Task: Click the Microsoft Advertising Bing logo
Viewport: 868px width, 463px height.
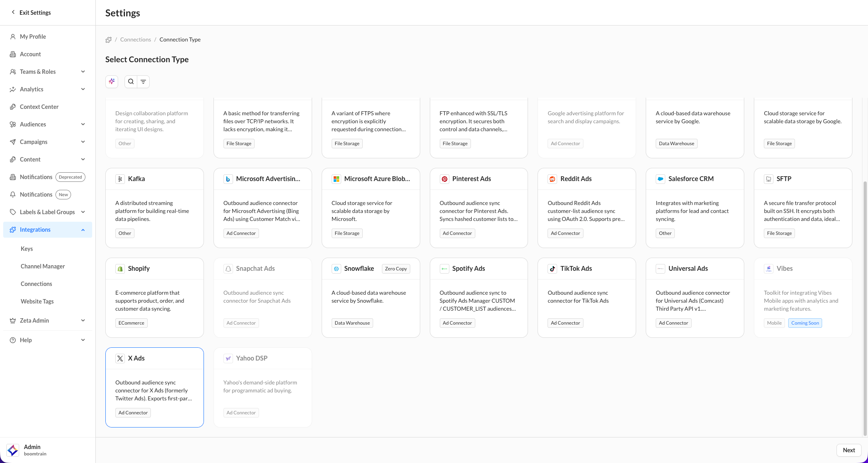Action: (x=228, y=179)
